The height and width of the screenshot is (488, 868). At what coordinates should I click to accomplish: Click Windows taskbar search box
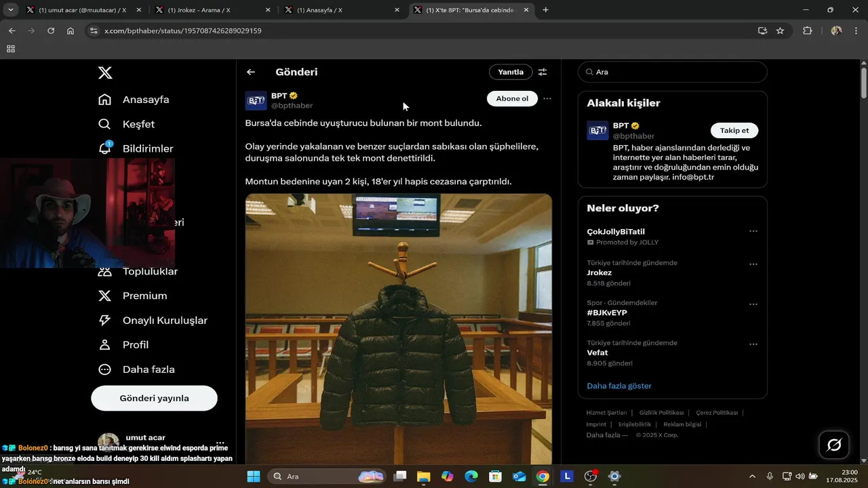[328, 476]
